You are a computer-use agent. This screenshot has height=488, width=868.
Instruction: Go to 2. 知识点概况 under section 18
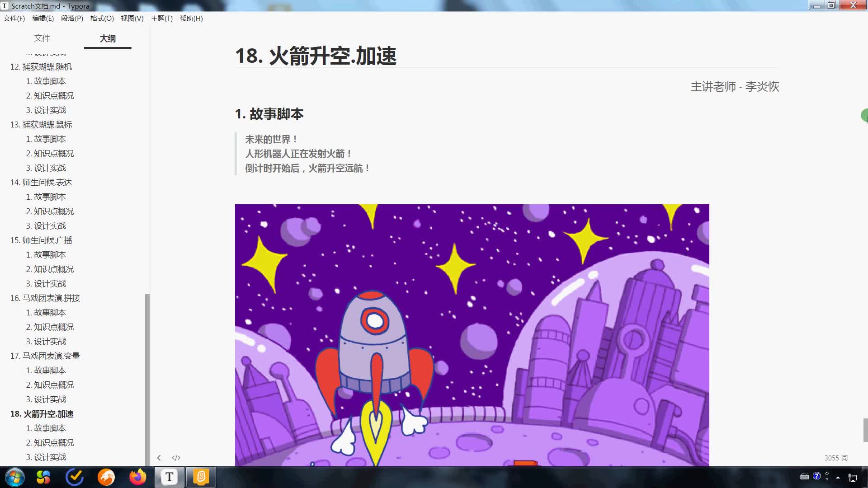[x=50, y=443]
